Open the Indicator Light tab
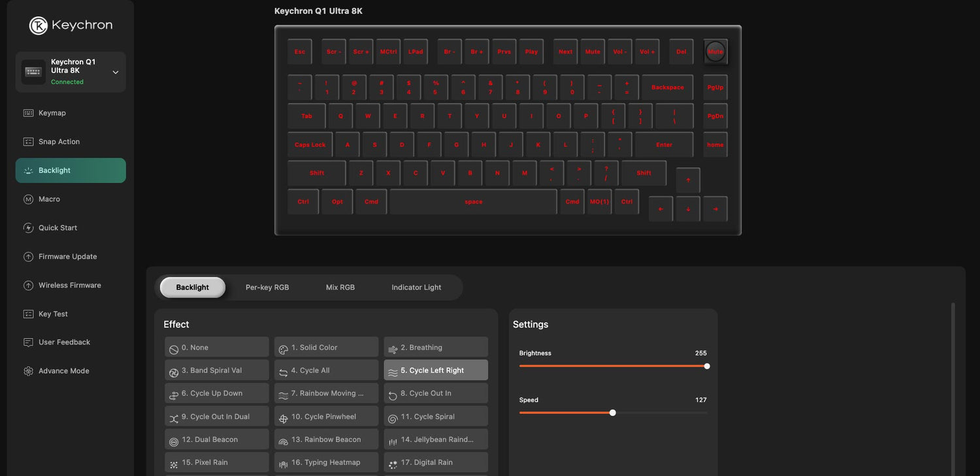This screenshot has width=980, height=476. point(416,288)
